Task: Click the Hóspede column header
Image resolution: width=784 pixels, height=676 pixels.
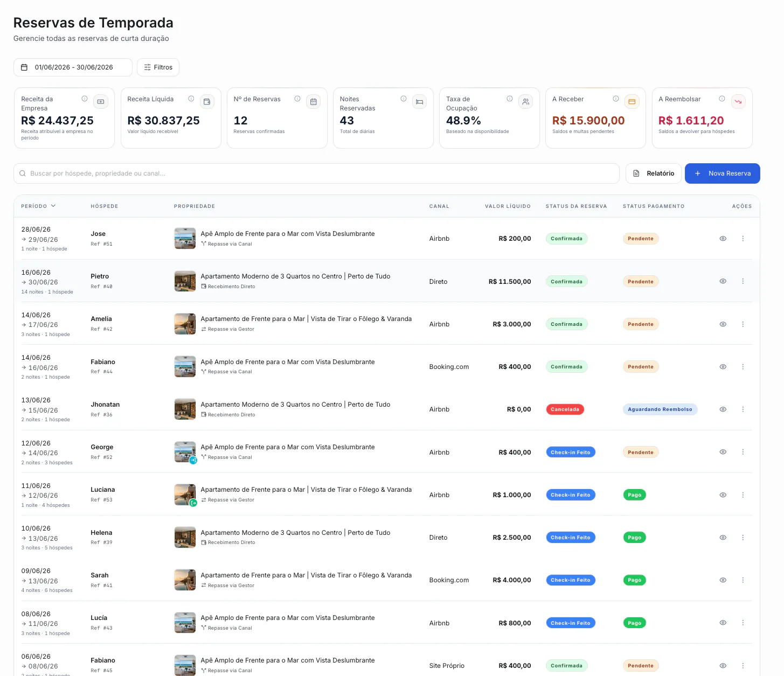Action: [x=105, y=206]
